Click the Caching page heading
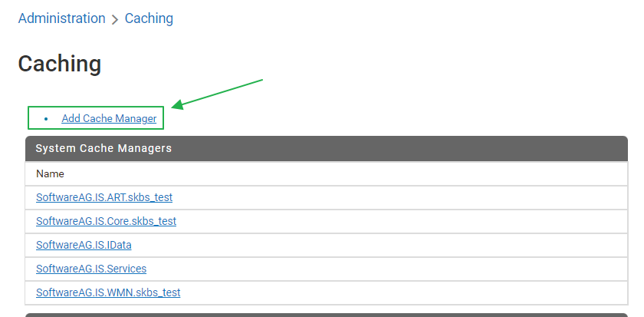Image resolution: width=644 pixels, height=317 pixels. [59, 64]
